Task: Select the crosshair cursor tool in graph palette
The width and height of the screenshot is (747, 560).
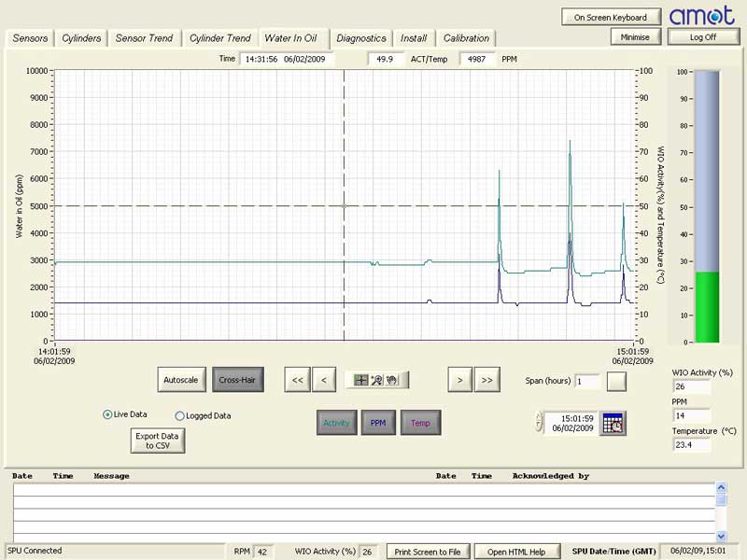Action: [x=360, y=380]
